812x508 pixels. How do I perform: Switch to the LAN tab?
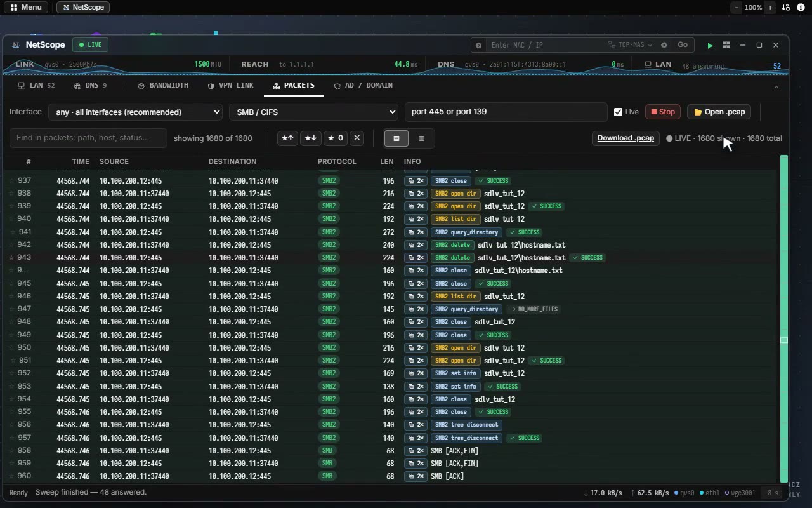tap(36, 85)
